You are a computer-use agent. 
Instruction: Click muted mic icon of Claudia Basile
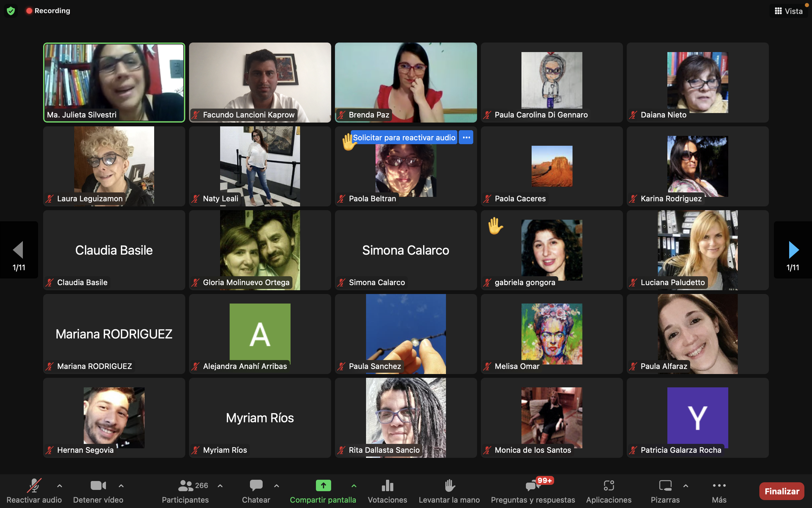[x=50, y=283]
